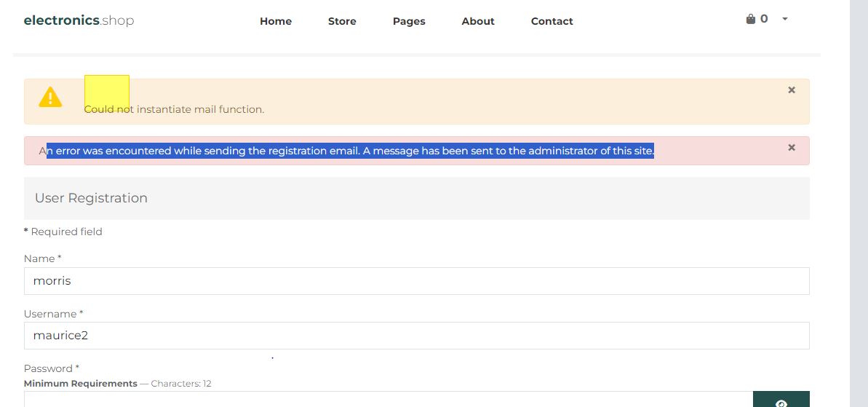Navigate to the About page
The width and height of the screenshot is (868, 407).
coord(478,21)
